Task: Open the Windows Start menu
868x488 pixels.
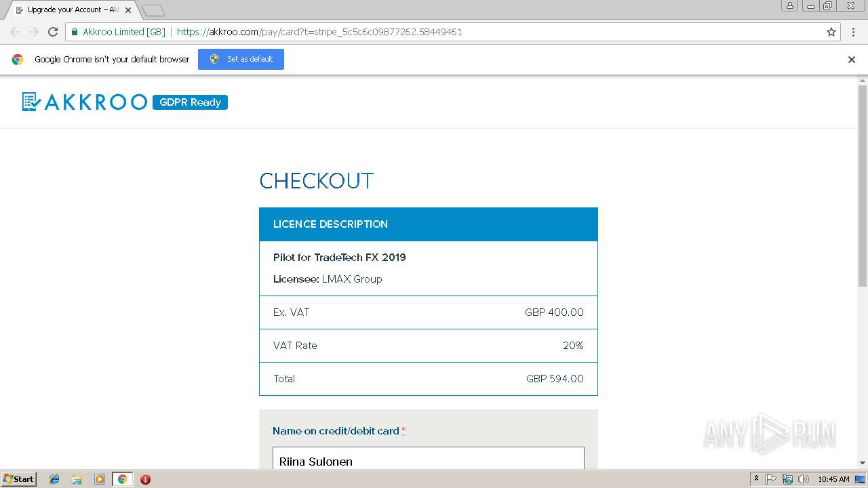Action: point(19,479)
